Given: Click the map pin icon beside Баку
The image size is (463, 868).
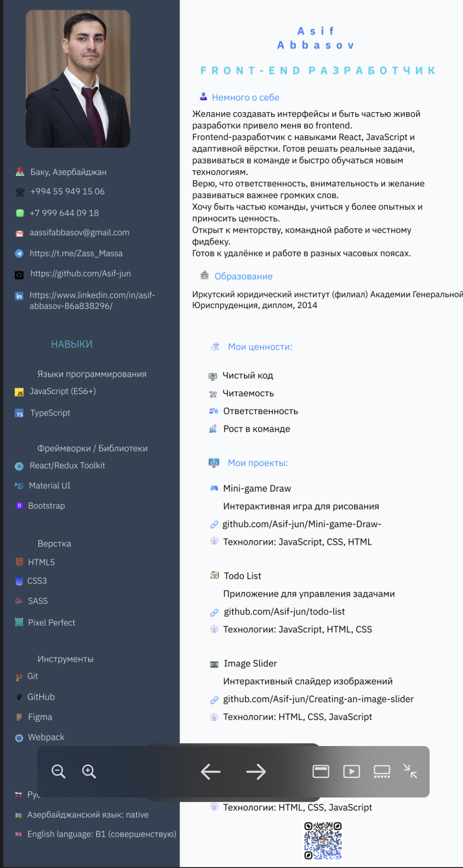Looking at the screenshot, I should 20,172.
